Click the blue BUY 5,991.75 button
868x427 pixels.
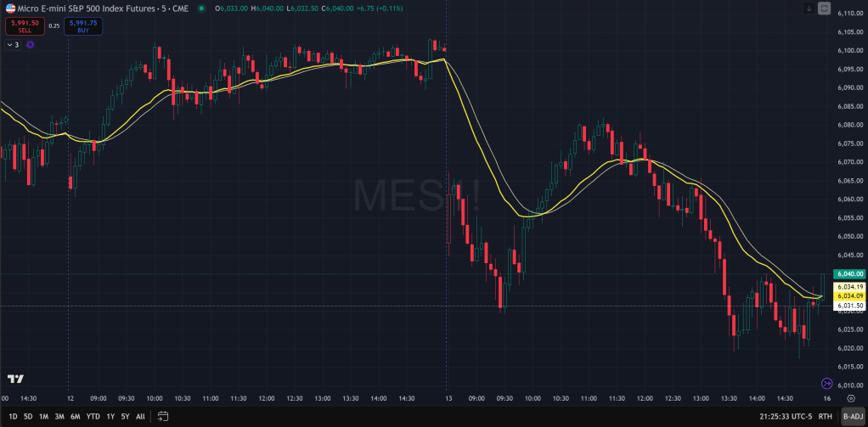[x=83, y=26]
